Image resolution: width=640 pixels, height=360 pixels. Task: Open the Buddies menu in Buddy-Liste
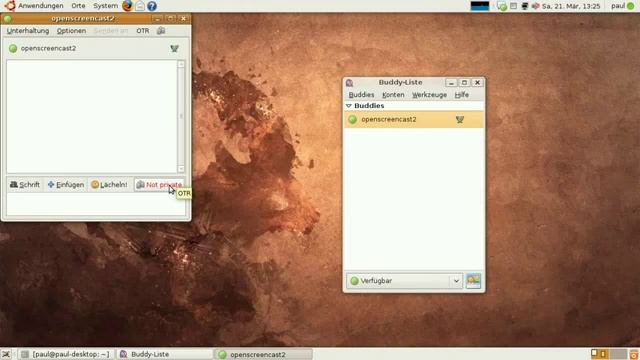click(x=361, y=95)
